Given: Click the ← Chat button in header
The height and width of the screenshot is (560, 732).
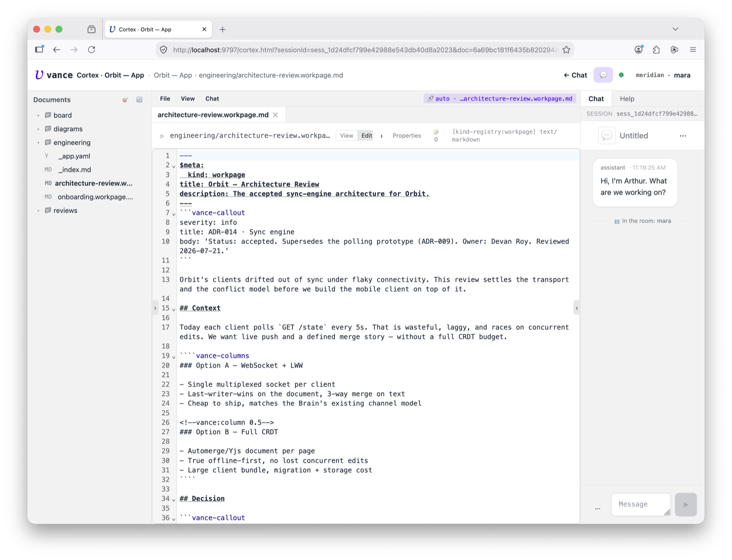Looking at the screenshot, I should pos(576,75).
